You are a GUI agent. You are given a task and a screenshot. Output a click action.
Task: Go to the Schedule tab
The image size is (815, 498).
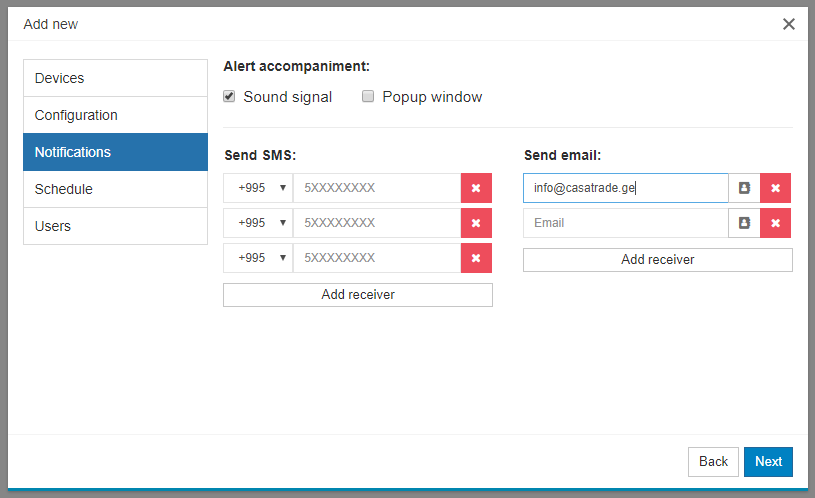pos(115,189)
